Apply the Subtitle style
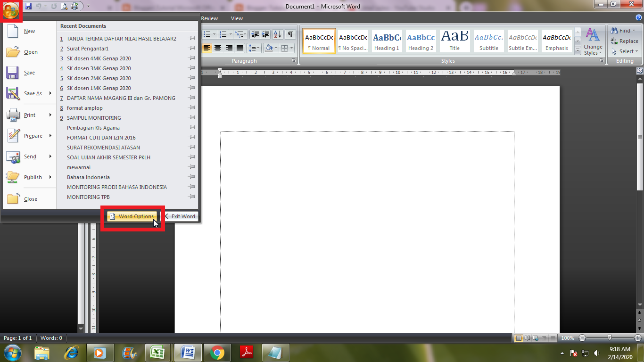This screenshot has width=644, height=362. click(x=488, y=41)
